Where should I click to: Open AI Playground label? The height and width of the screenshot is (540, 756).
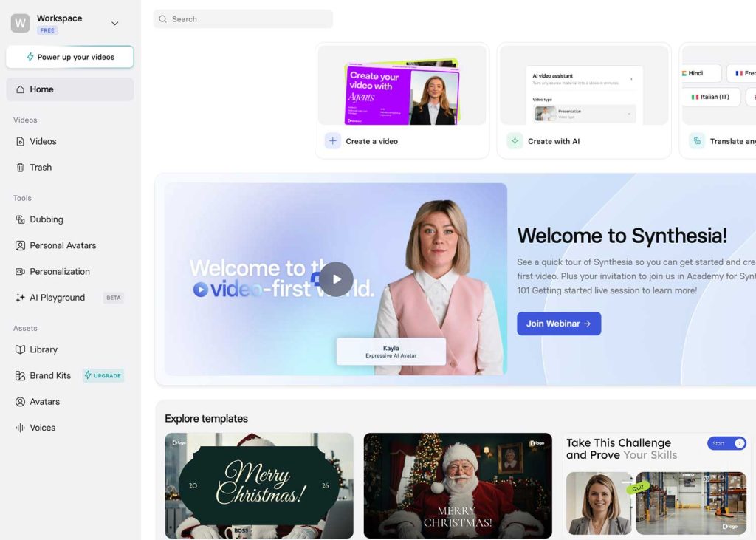click(x=58, y=298)
